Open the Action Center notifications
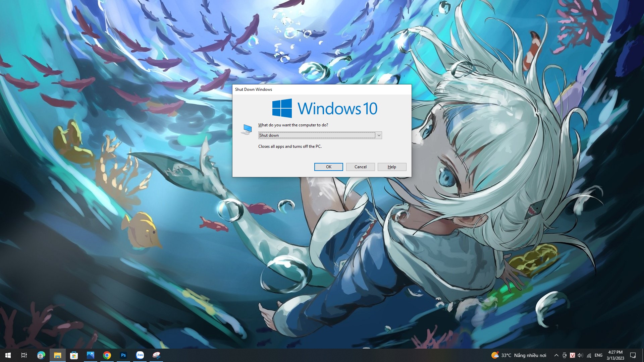 (633, 355)
